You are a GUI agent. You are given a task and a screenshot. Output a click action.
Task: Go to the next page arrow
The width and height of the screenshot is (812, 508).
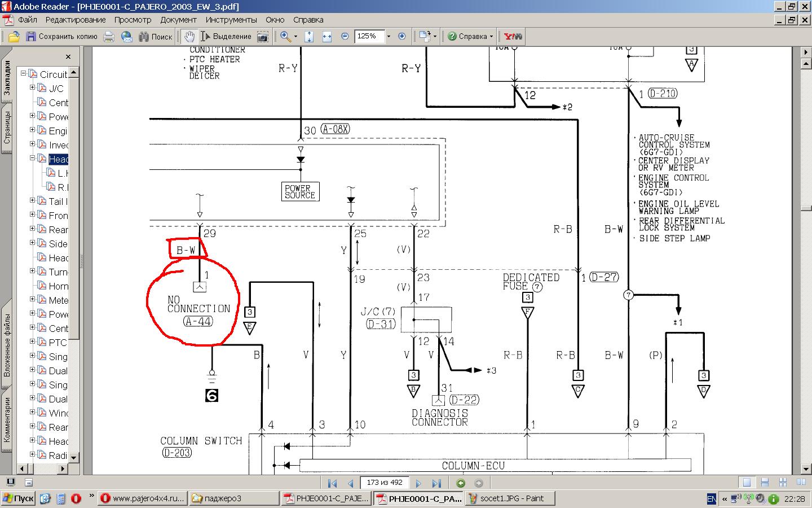pos(418,483)
